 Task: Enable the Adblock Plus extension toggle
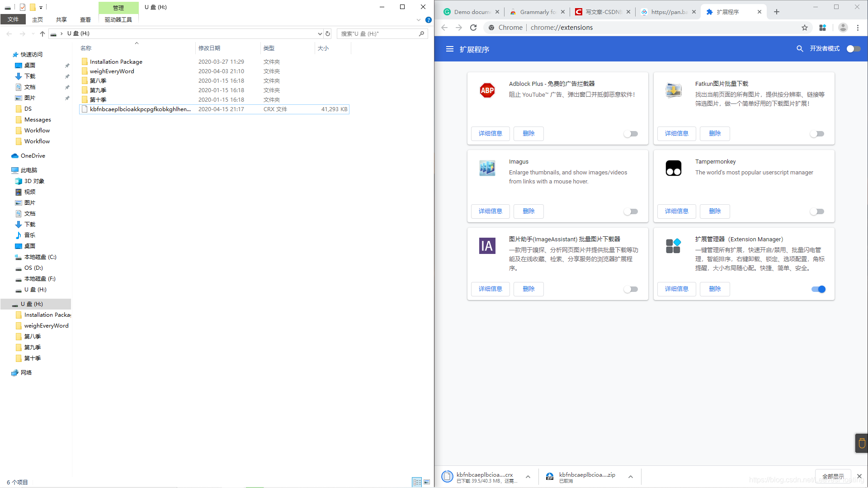[x=631, y=134]
